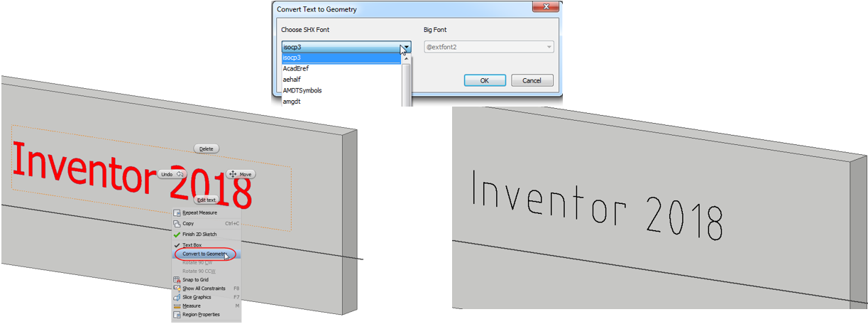This screenshot has height=329, width=868.
Task: Click the Show All Constraints icon
Action: pos(177,288)
